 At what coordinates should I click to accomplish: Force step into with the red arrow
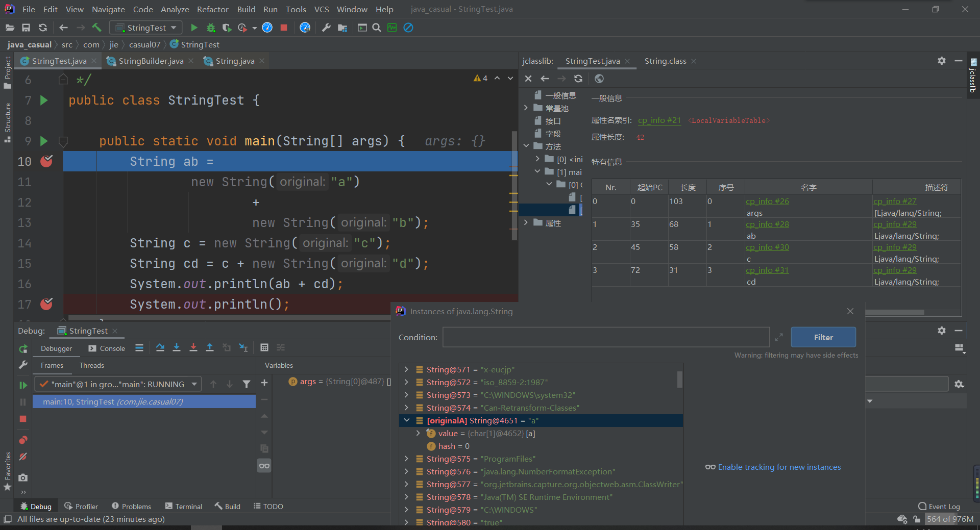point(193,347)
